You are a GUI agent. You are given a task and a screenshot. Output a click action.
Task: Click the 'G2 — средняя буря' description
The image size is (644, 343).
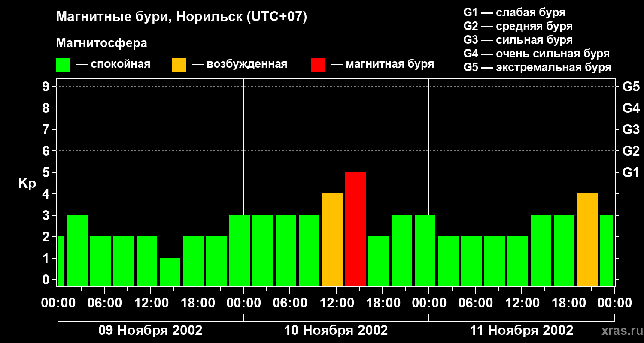coord(518,26)
